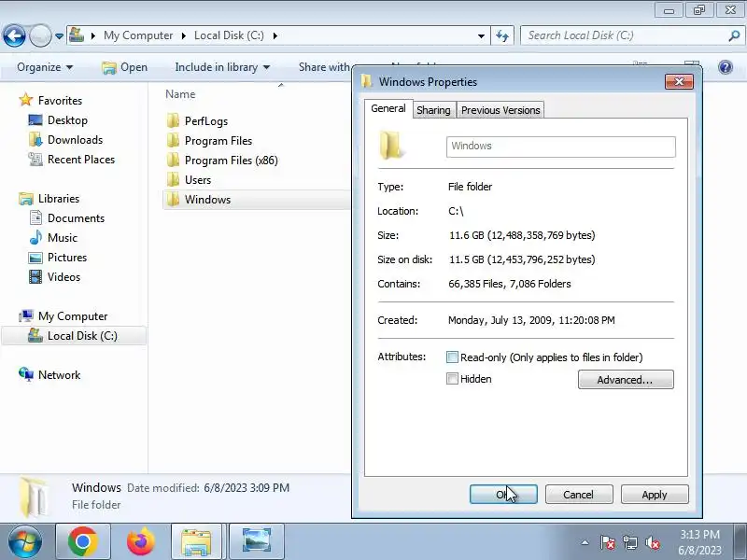Click the search magnifier icon
The width and height of the screenshot is (747, 560).
734,35
